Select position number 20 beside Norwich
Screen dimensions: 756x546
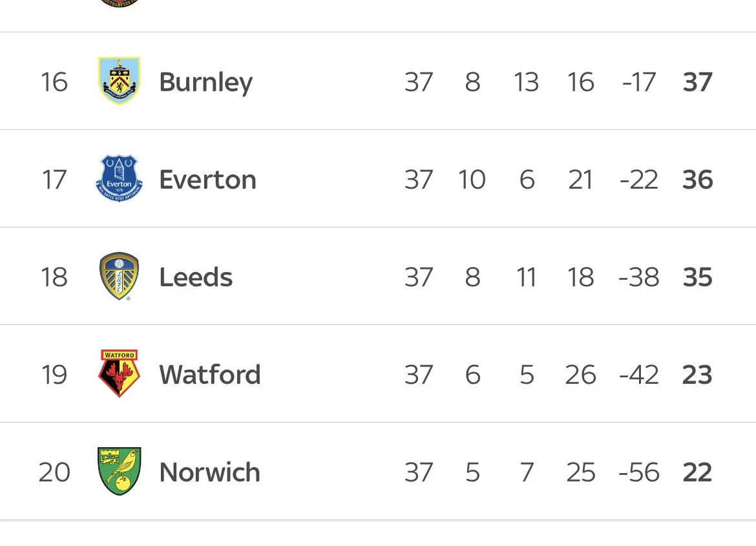[54, 472]
